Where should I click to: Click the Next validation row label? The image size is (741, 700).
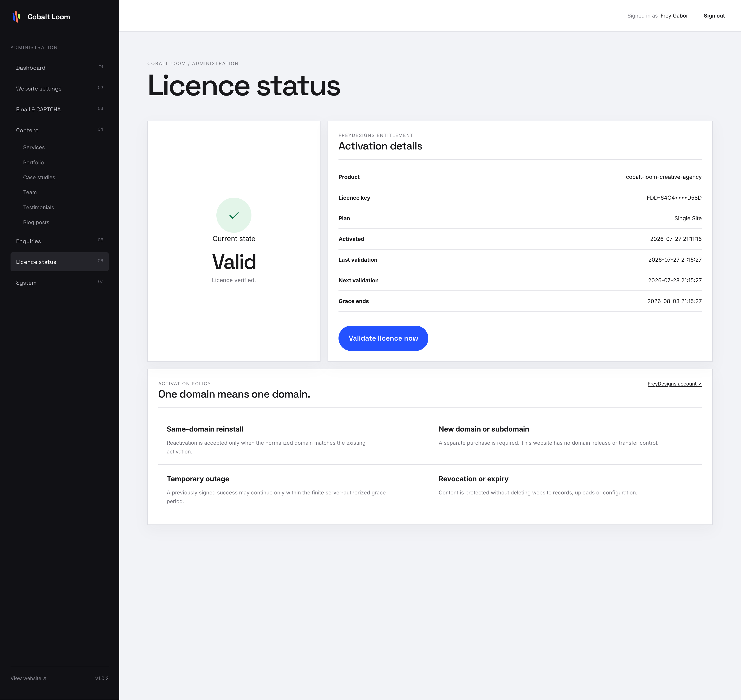[x=358, y=280]
